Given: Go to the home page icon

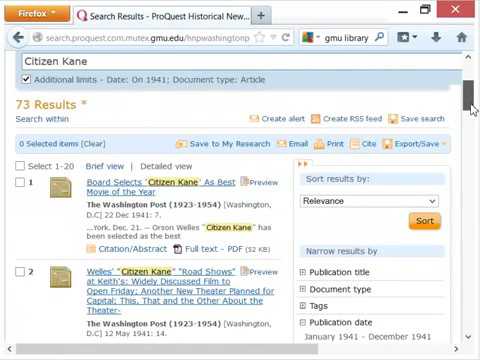Looking at the screenshot, I should [x=462, y=37].
